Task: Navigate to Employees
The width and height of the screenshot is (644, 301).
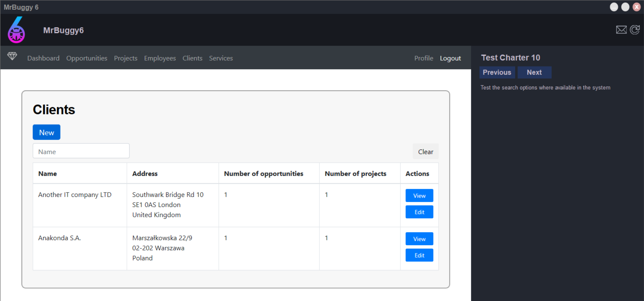Action: (160, 58)
